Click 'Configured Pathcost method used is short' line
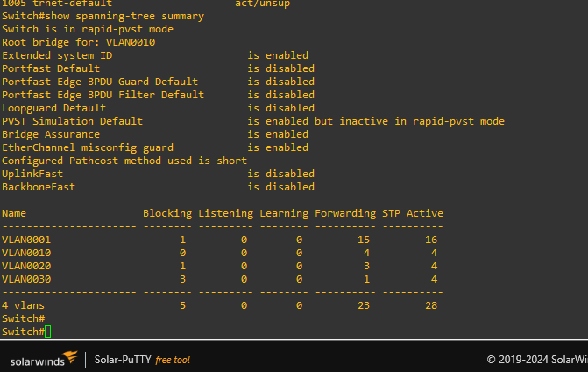The width and height of the screenshot is (588, 372). (x=124, y=161)
